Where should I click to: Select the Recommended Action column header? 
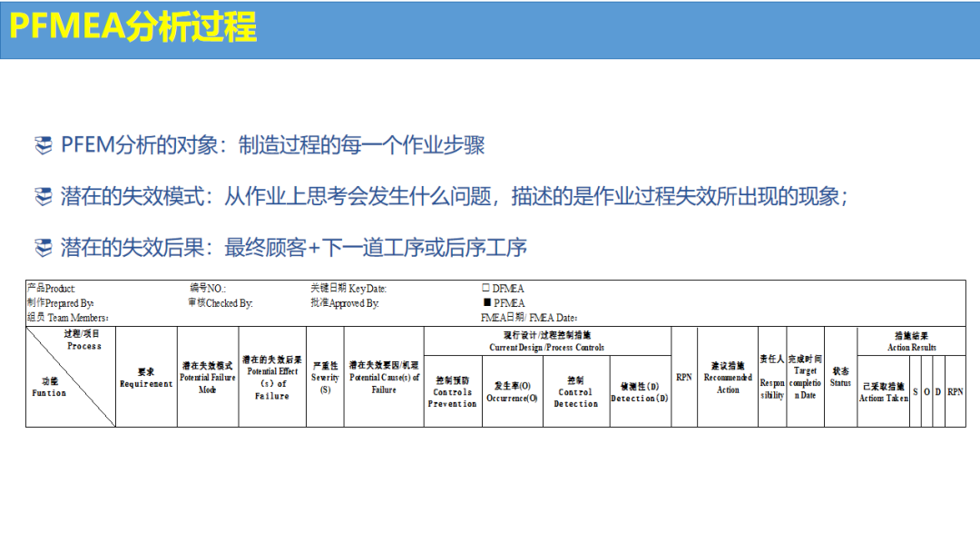728,378
